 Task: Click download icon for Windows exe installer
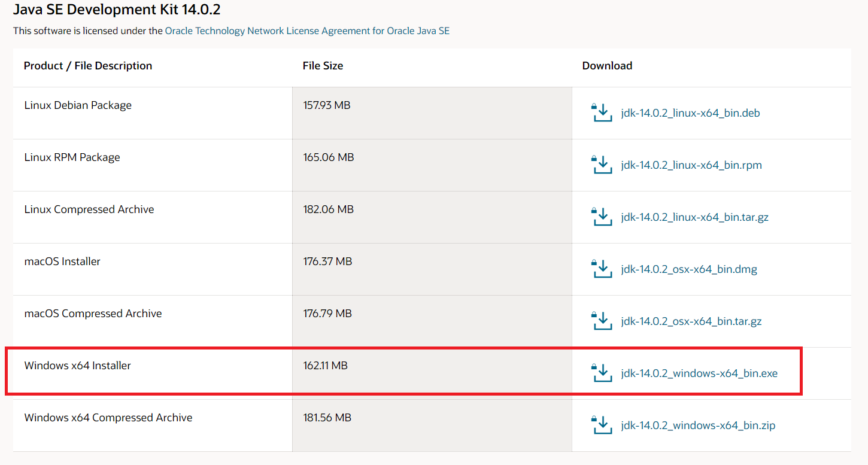pos(602,373)
